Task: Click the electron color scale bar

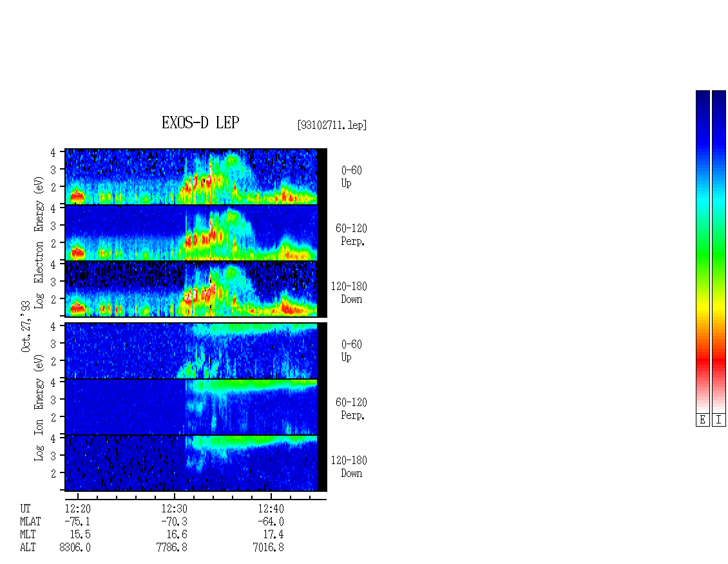Action: pyautogui.click(x=702, y=251)
